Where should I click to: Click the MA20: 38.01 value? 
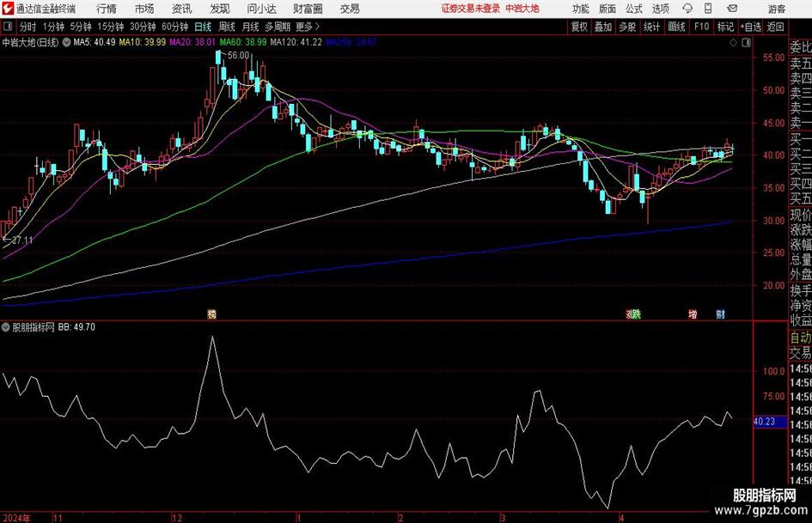192,42
